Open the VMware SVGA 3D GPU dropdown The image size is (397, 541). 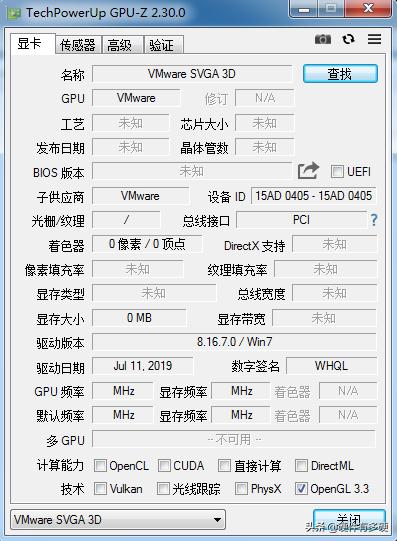tap(118, 519)
